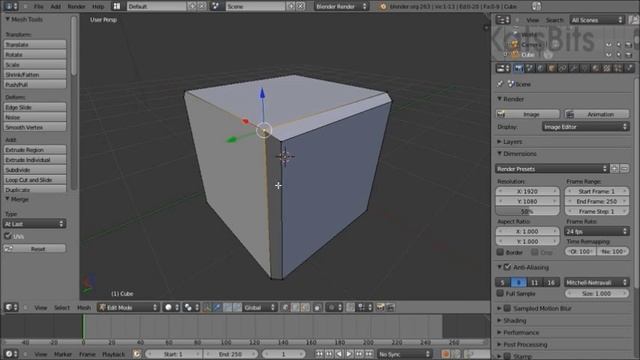Open the Render Presets dropdown
This screenshot has width=640, height=360.
[x=552, y=169]
